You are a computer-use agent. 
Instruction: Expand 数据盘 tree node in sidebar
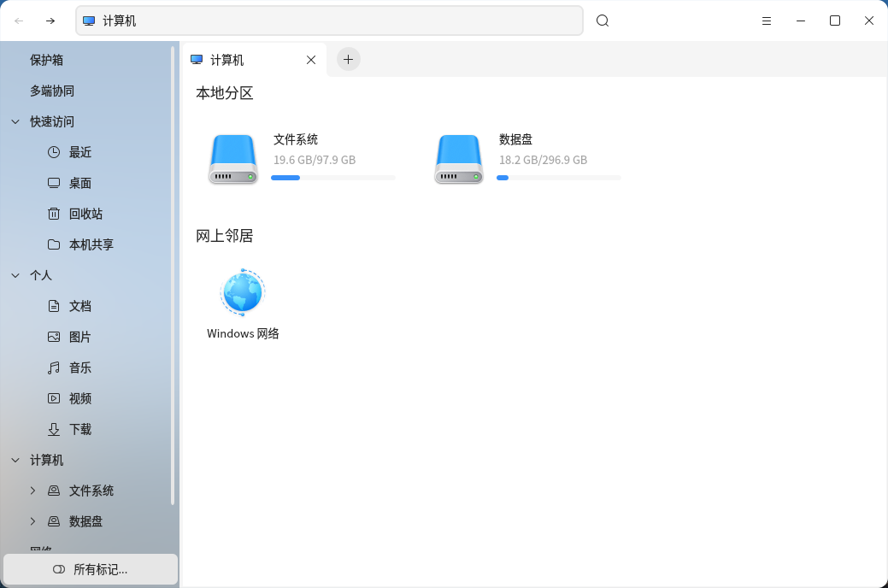click(x=32, y=521)
